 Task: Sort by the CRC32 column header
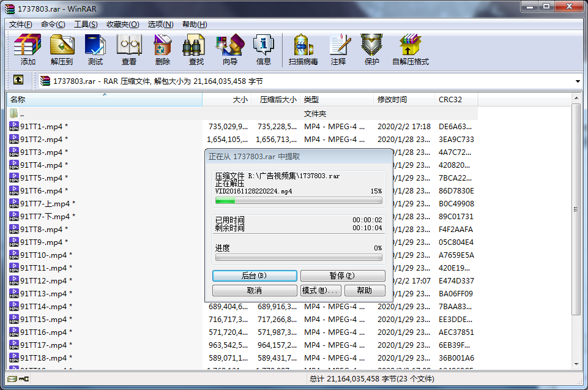456,99
